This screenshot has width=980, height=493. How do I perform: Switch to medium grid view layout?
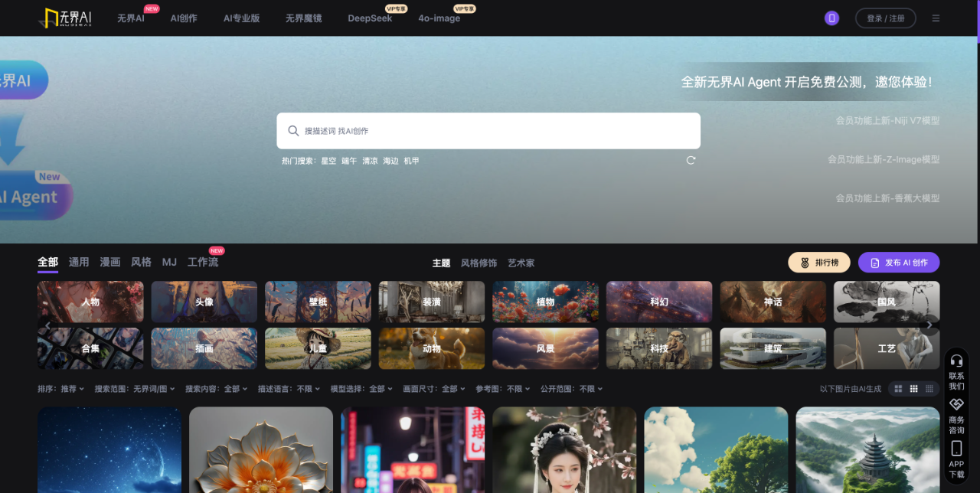click(x=913, y=389)
